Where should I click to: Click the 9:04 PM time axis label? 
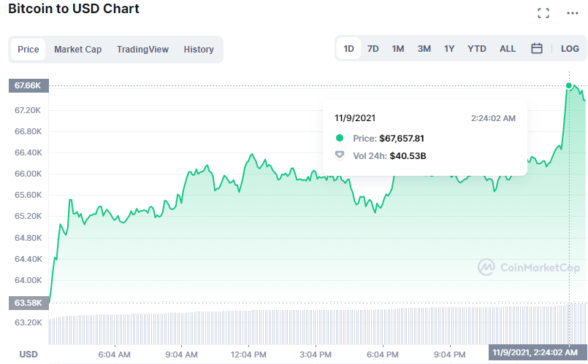click(x=449, y=355)
